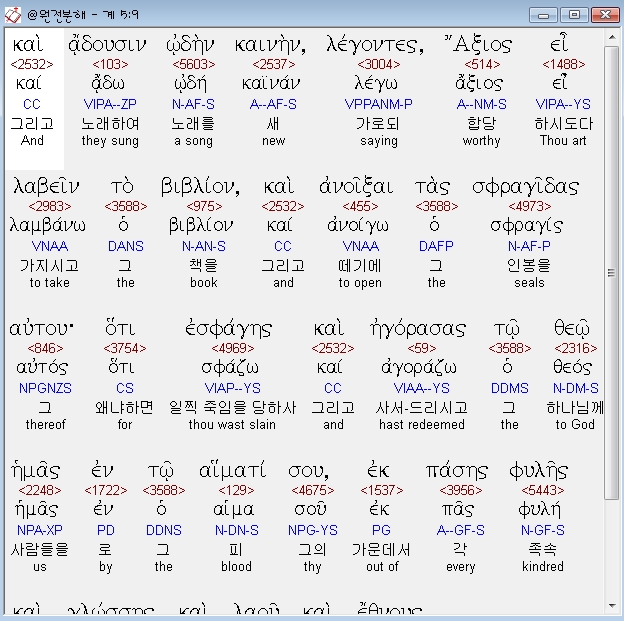
Task: Click Strong's number <846>
Action: [45, 348]
